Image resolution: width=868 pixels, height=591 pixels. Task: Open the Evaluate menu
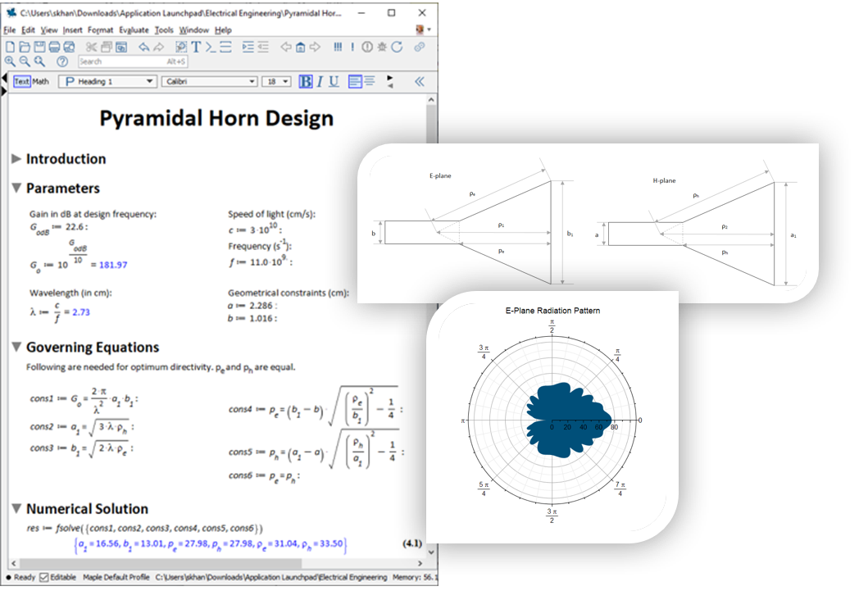(x=134, y=30)
